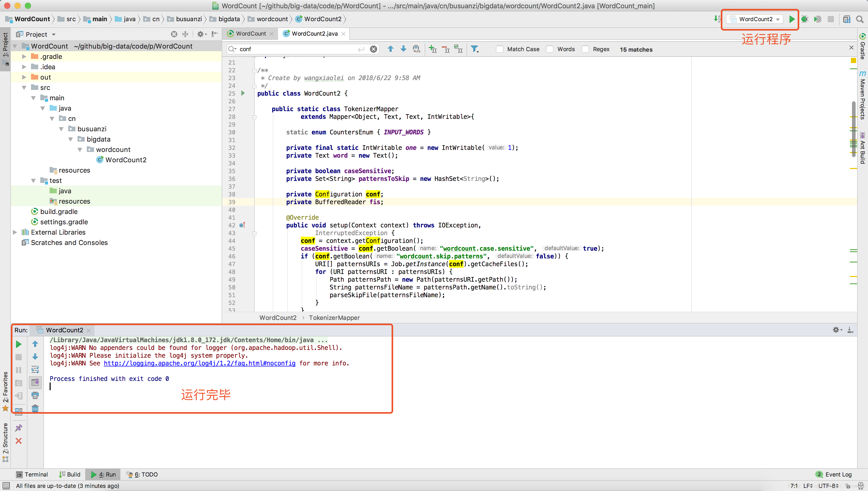Click the Debug bug icon

[805, 19]
